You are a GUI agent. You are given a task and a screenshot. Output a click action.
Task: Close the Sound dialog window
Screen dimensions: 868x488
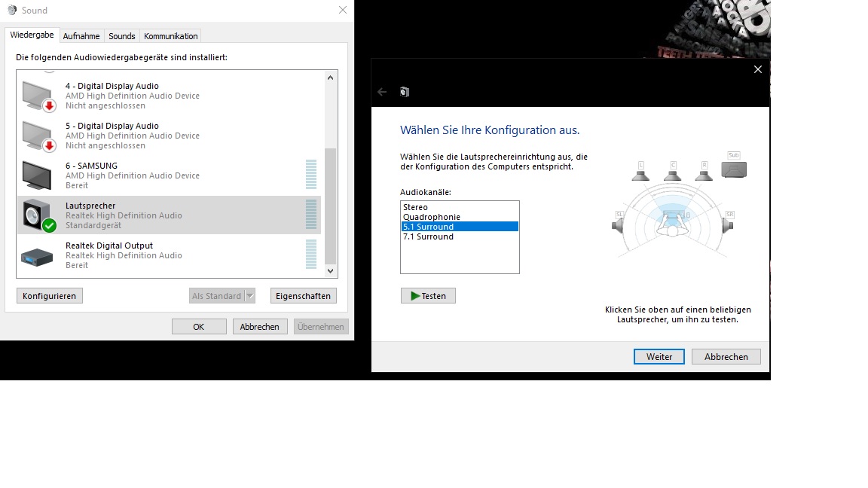point(343,10)
